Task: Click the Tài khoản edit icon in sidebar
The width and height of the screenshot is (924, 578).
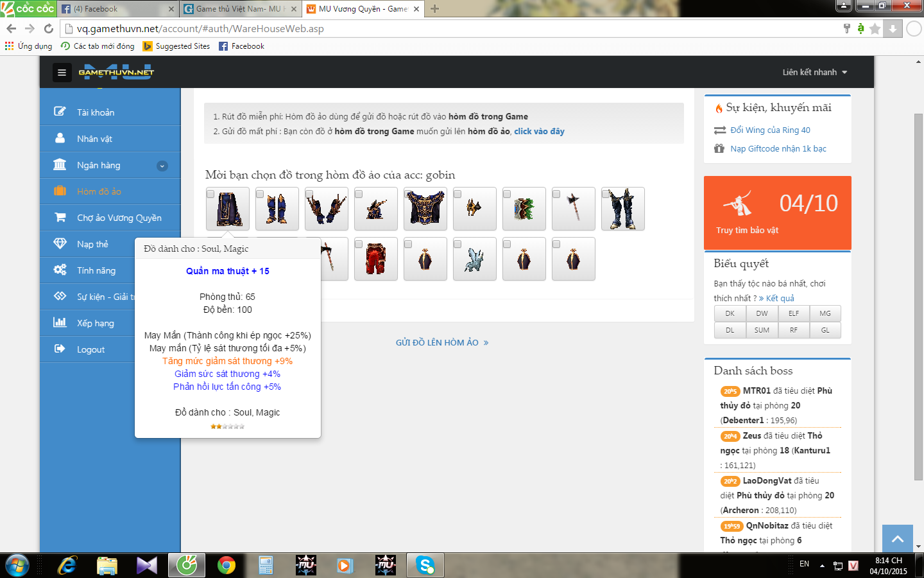Action: 60,112
